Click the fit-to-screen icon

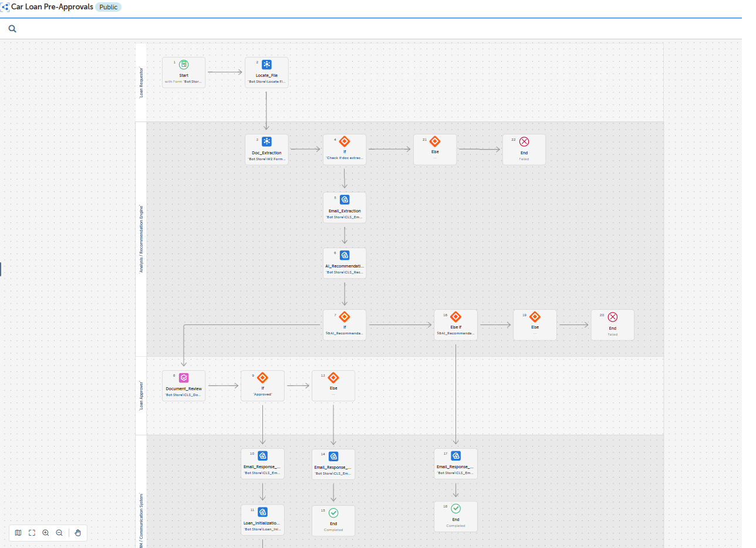(32, 533)
